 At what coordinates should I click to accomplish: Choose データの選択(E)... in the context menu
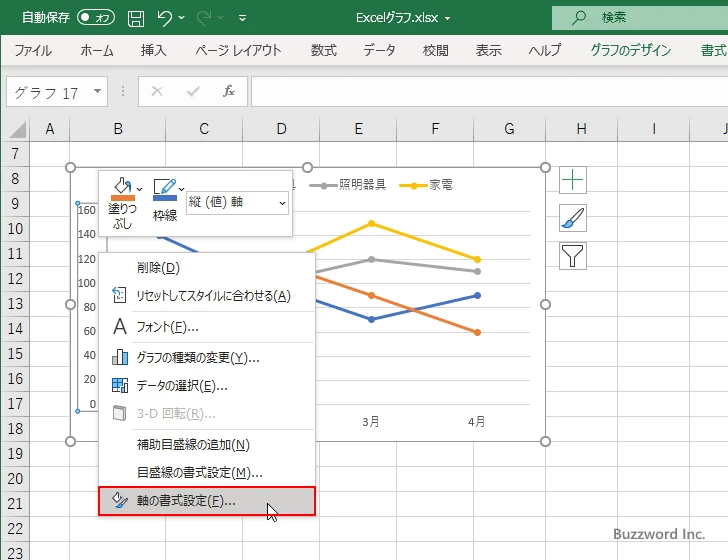(207, 385)
